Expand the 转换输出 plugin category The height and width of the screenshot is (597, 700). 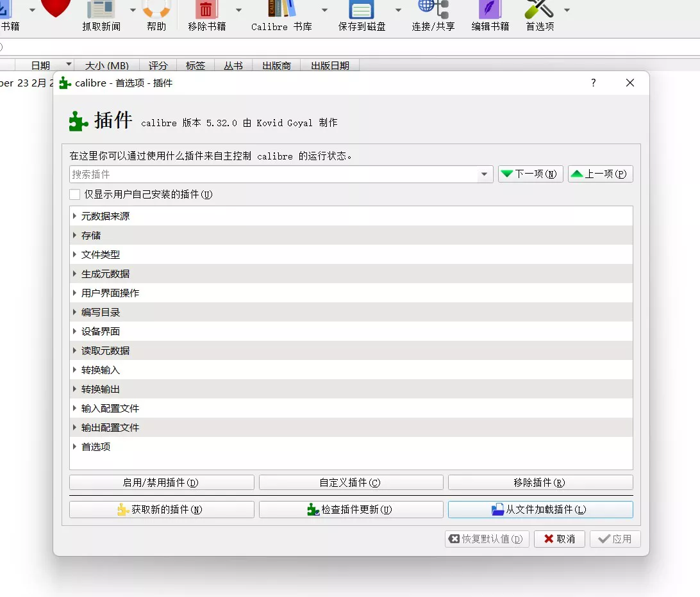(74, 389)
